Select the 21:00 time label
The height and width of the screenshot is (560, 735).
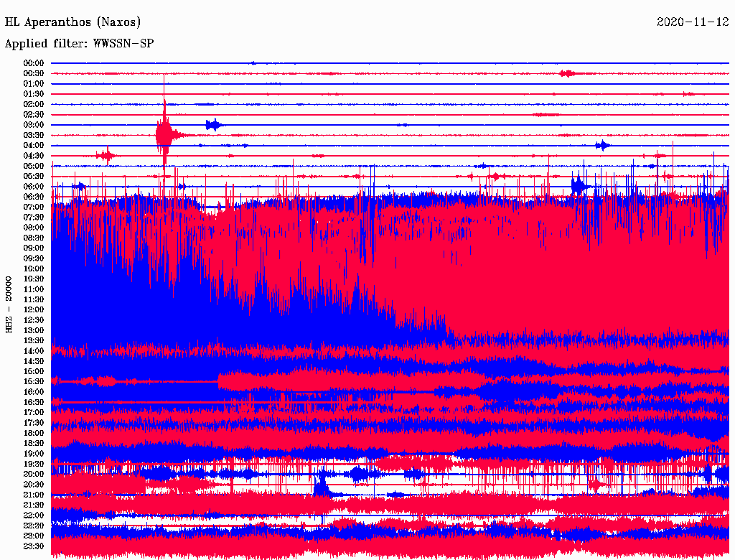pyautogui.click(x=34, y=495)
